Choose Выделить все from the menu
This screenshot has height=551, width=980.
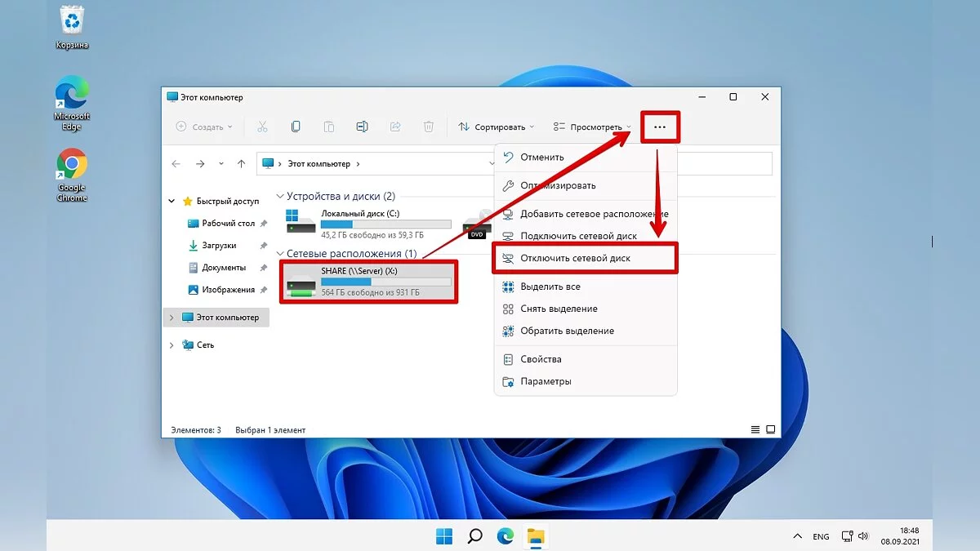[x=550, y=287]
